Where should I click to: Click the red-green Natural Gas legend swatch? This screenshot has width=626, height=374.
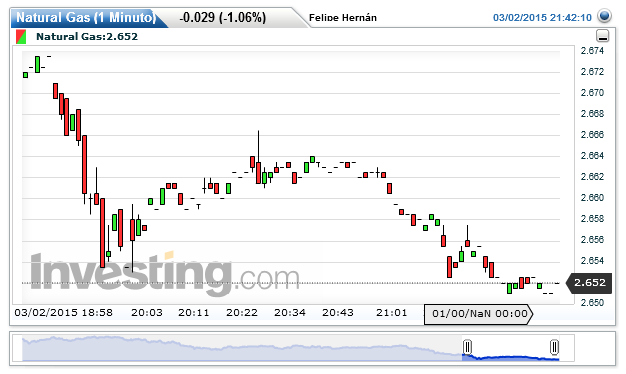coord(21,37)
